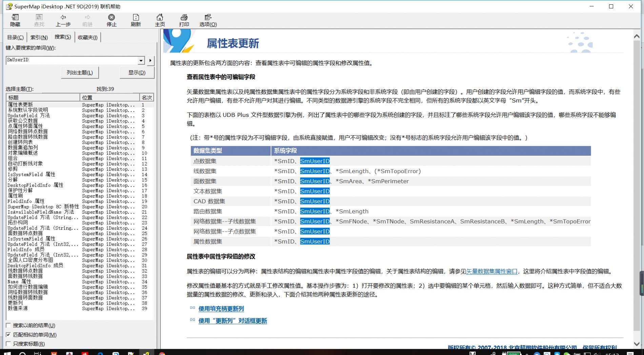Click the 打印 (Print) toolbar icon
644x355 pixels.
coord(184,20)
